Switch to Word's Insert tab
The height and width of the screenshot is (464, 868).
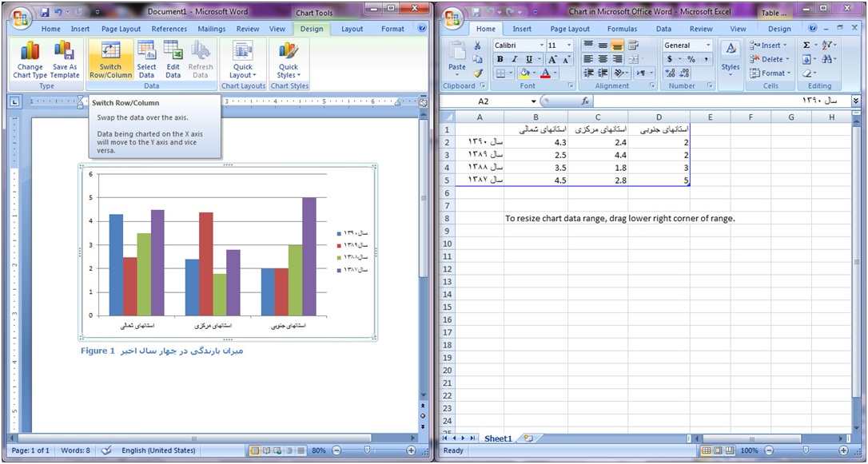[x=80, y=29]
